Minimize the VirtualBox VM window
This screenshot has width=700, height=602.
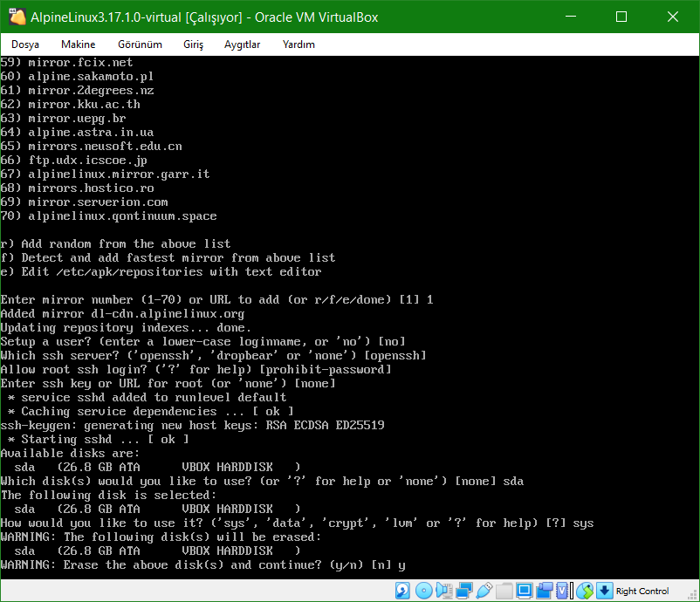pos(571,17)
